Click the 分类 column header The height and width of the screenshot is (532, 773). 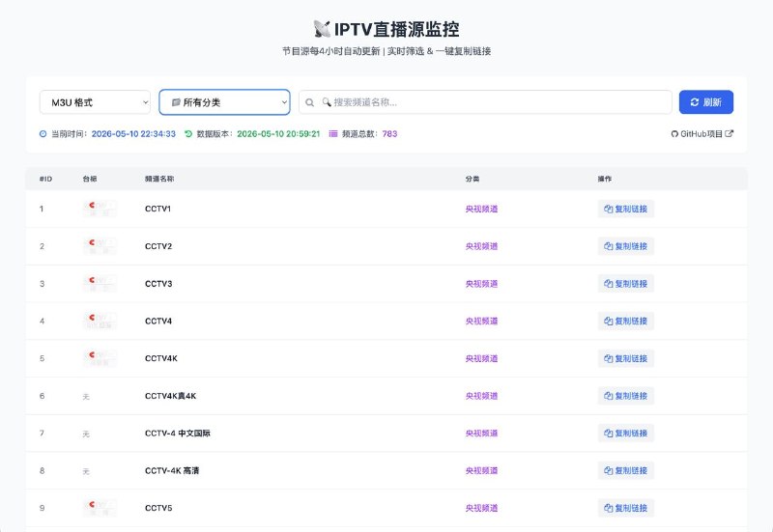(472, 179)
